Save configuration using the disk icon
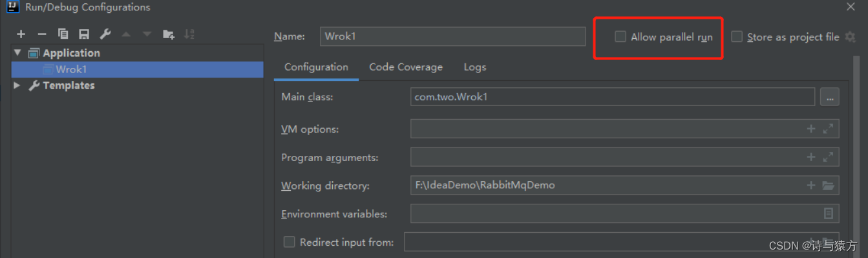The height and width of the screenshot is (258, 868). [84, 34]
